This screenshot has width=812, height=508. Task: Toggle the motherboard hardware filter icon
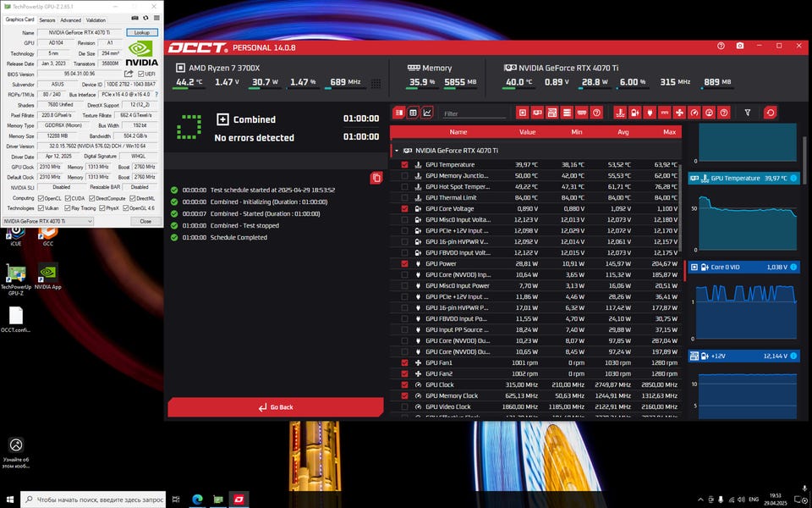[x=552, y=113]
